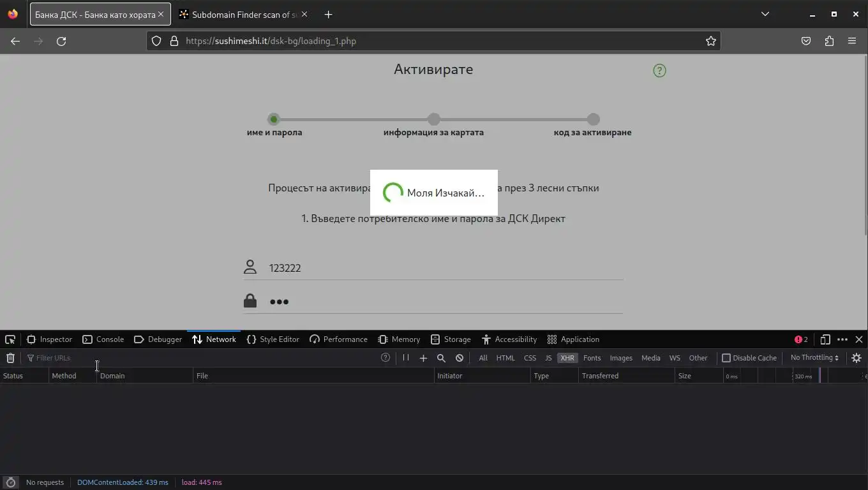This screenshot has width=868, height=490.
Task: Reload the current page
Action: (x=61, y=41)
